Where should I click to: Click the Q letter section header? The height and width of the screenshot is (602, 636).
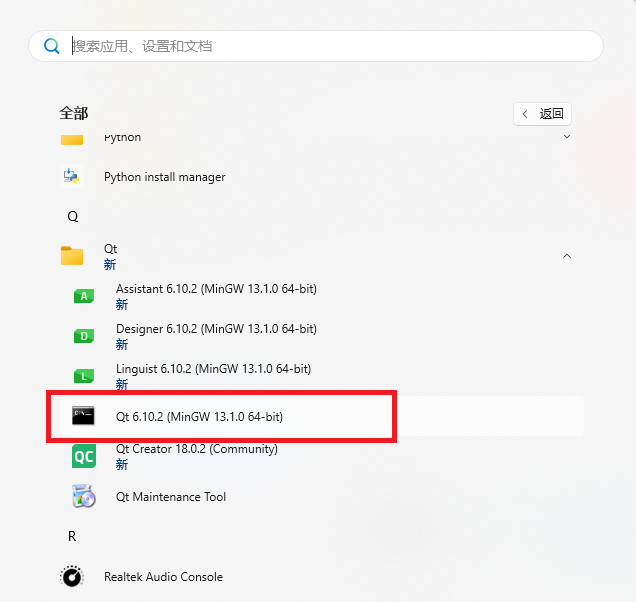(73, 217)
